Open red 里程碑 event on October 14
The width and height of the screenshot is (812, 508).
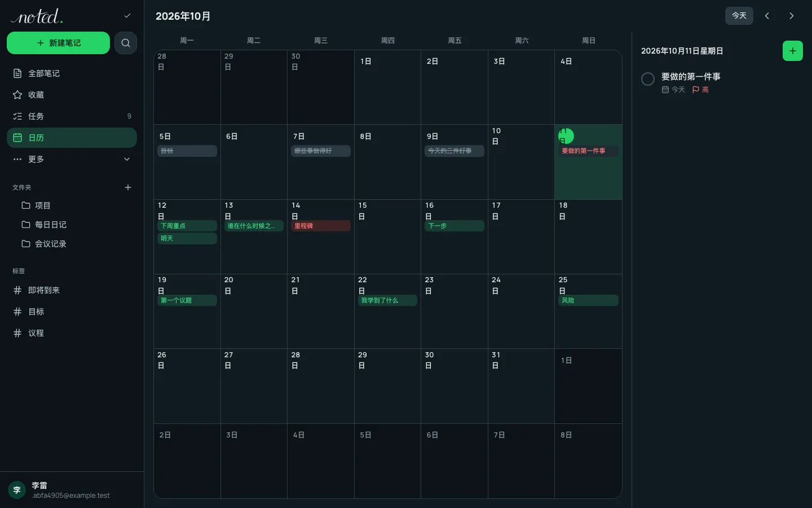(x=321, y=226)
